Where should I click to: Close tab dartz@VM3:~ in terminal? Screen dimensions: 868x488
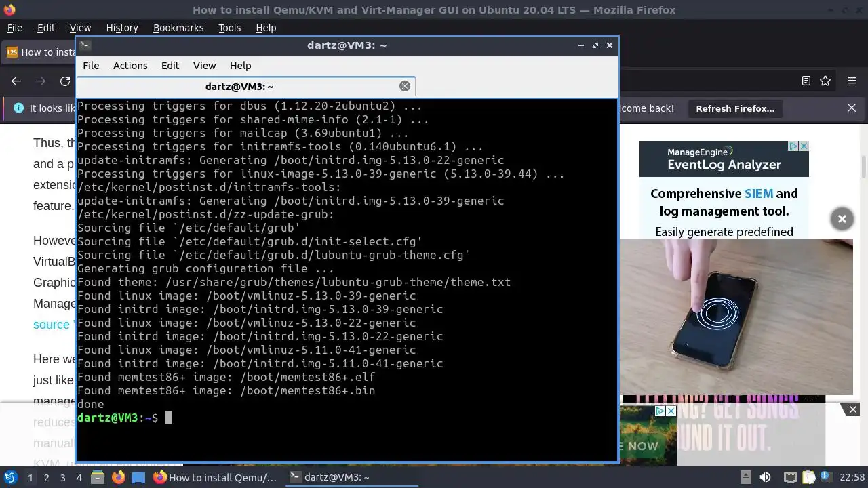coord(405,86)
